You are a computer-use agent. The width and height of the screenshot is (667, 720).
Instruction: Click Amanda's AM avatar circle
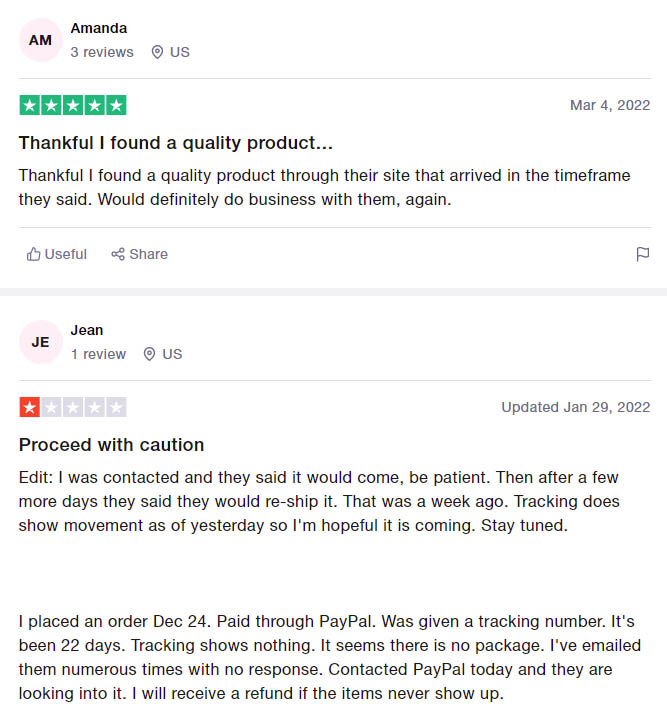click(40, 40)
